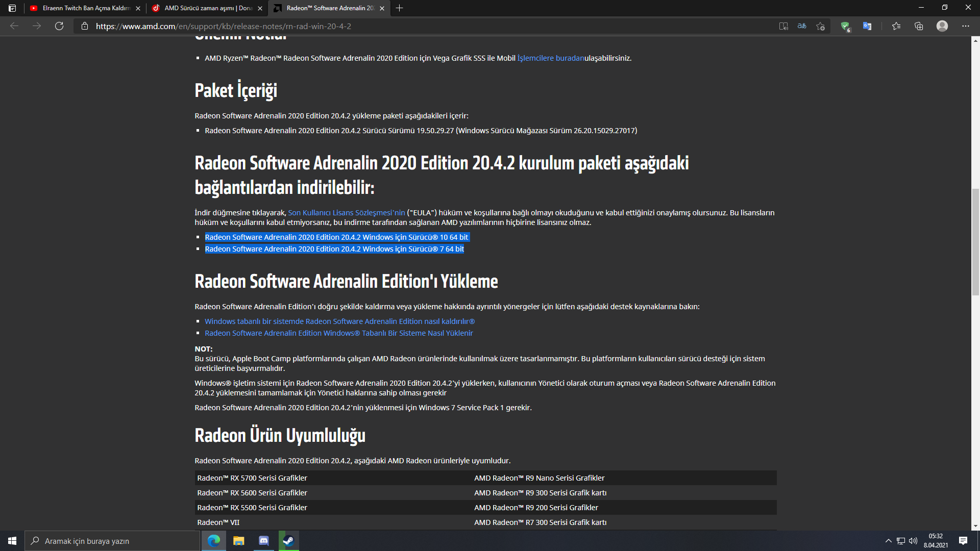The height and width of the screenshot is (551, 980).
Task: Open the vertical tabs menu button
Action: (x=12, y=8)
